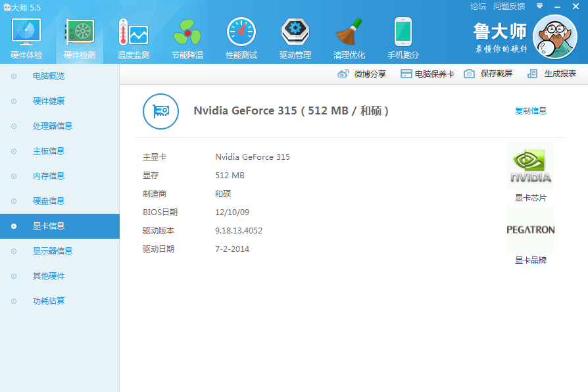
Task: Click the 清理优化 broom icon
Action: point(349,33)
